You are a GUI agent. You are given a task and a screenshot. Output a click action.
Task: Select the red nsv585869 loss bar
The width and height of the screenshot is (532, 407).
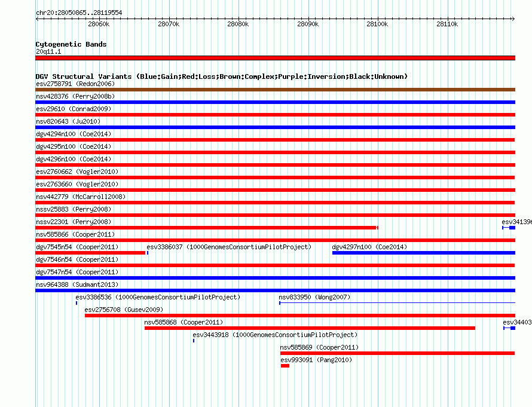pos(398,353)
